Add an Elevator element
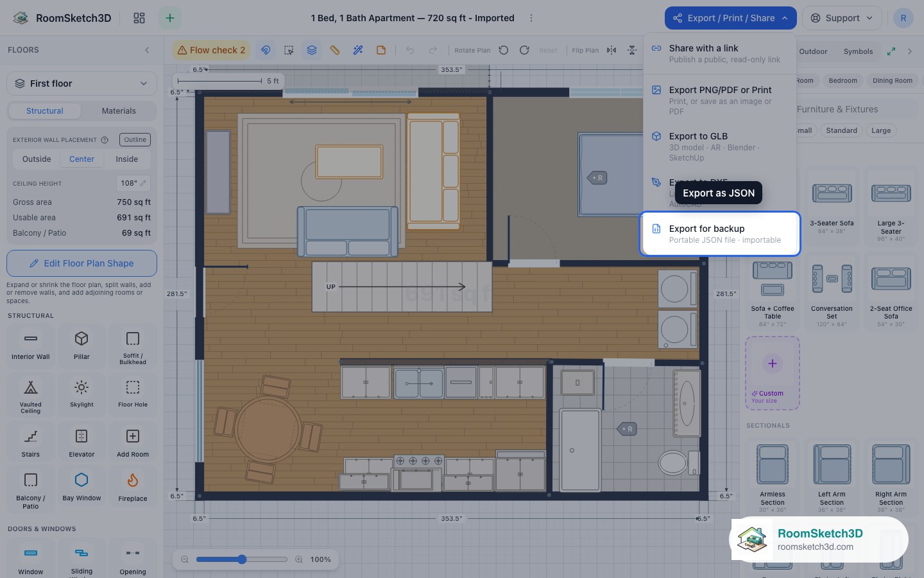This screenshot has height=578, width=924. click(81, 442)
